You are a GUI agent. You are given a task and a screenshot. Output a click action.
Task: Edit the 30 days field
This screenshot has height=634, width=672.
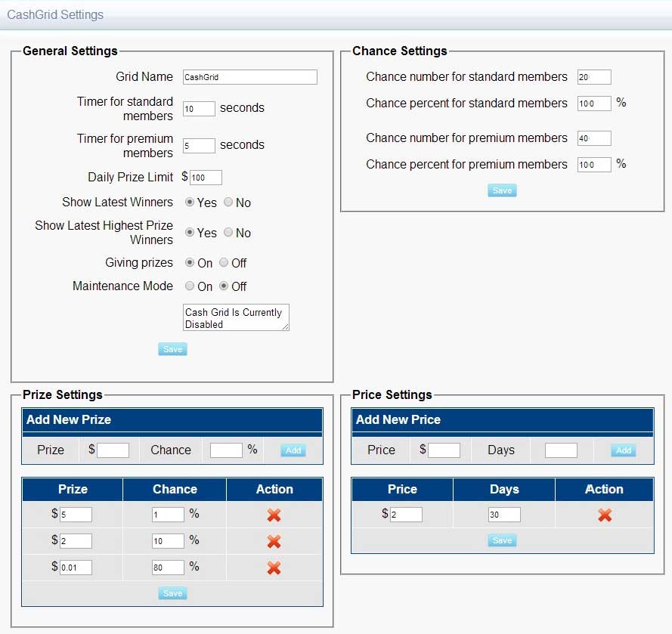(x=504, y=515)
